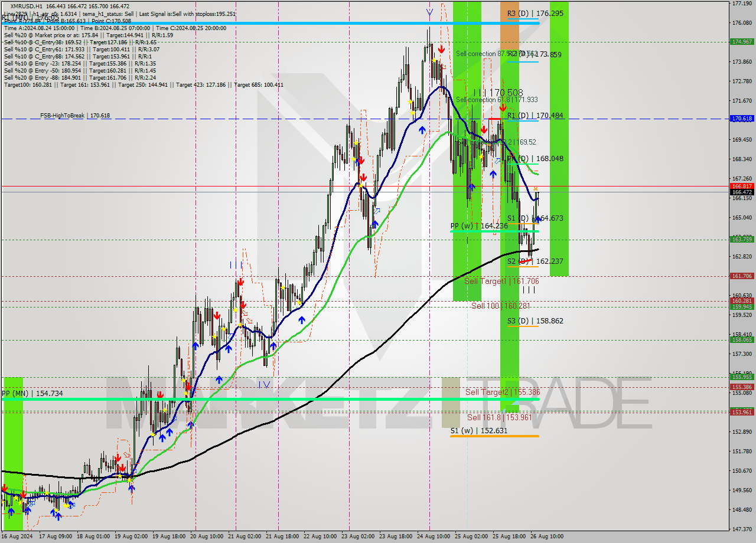Screen dimensions: 756x543
Task: Select the Sell %20 @ Entry -88: 184.901 line
Action: [x=80, y=78]
